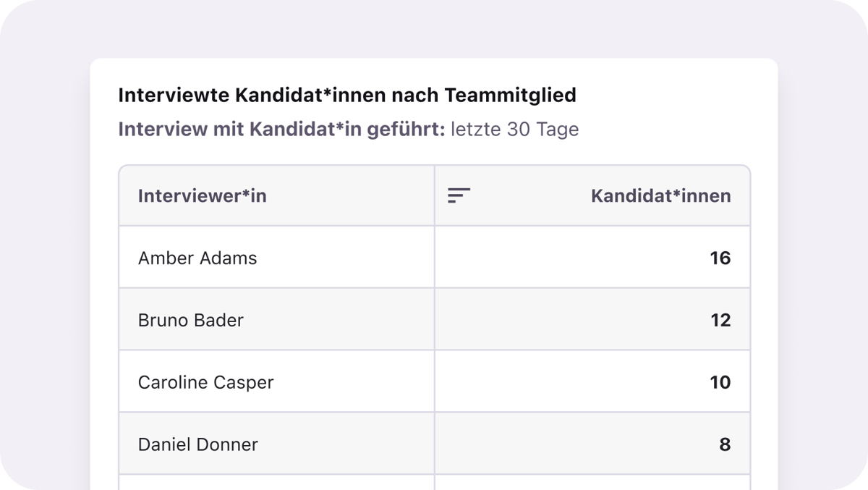Select interviewer Bruno Bader
Image resolution: width=868 pixels, height=490 pixels.
(191, 320)
